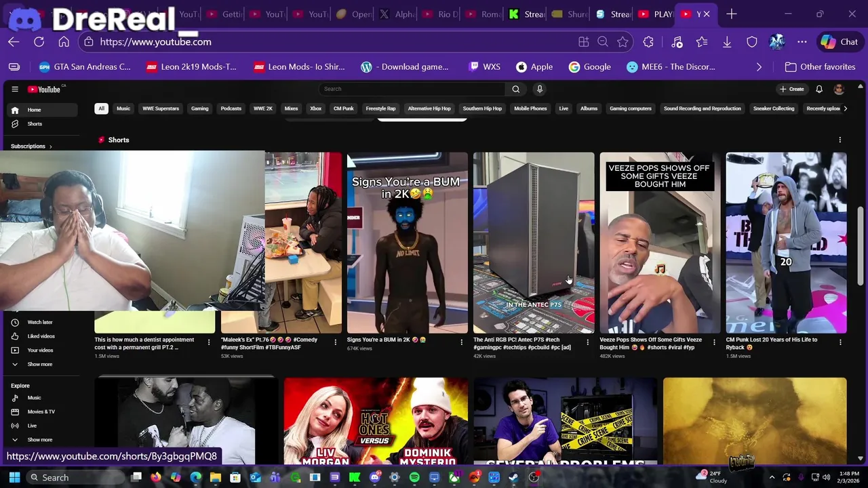This screenshot has height=488, width=868.
Task: Open Shorts section three-dot options menu
Action: point(840,140)
